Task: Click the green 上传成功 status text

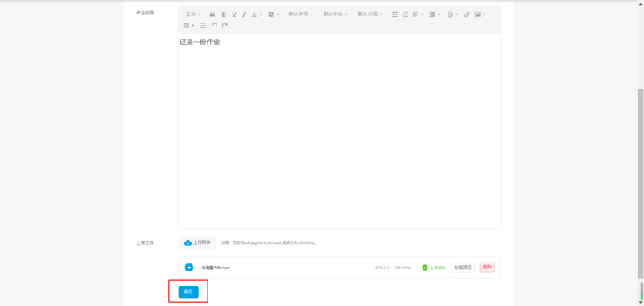Action: (438, 267)
